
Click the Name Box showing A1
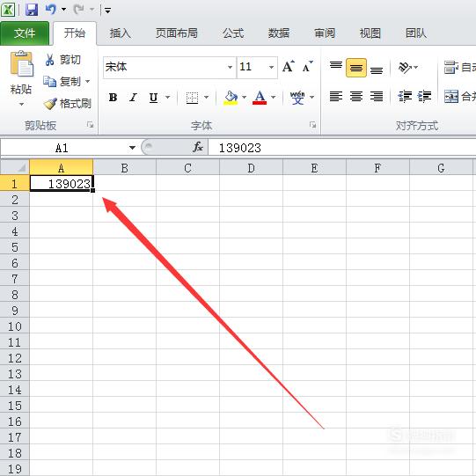pos(62,148)
